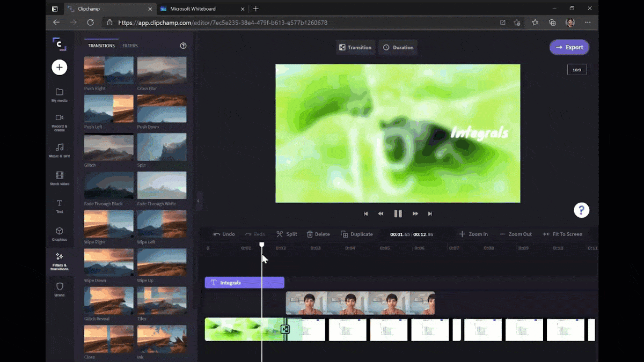Collapse the transitions side panel
644x362 pixels.
[198, 201]
